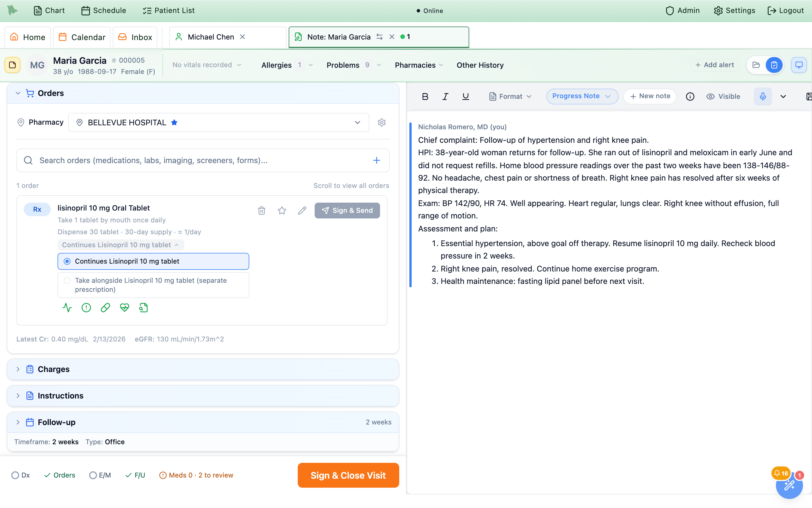The height and width of the screenshot is (508, 812).
Task: Favorite the lisinopril order with star icon
Action: (x=282, y=210)
